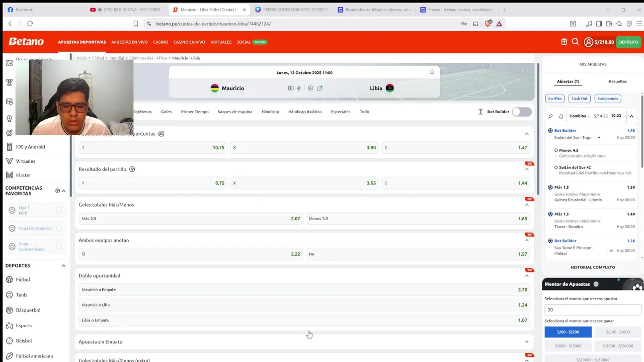Expand the Apuesta sin Empate section
This screenshot has height=362, width=644.
tap(527, 342)
